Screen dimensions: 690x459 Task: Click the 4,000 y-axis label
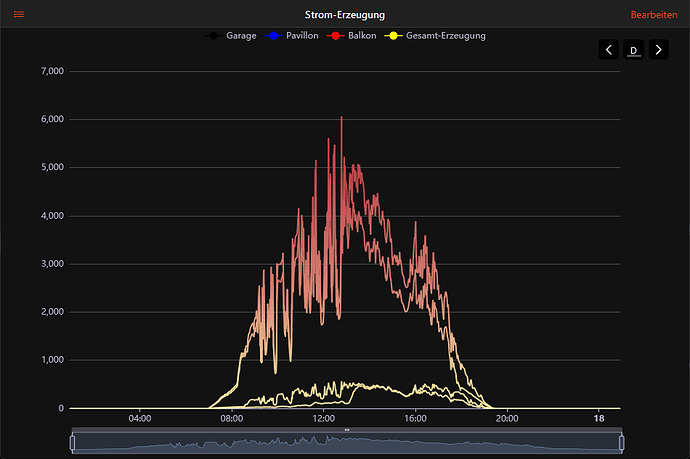point(52,216)
